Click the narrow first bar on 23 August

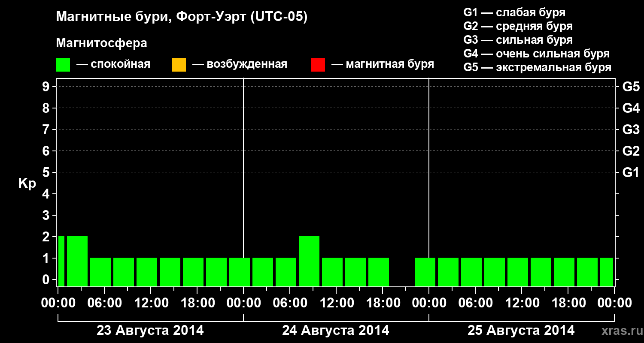click(61, 261)
